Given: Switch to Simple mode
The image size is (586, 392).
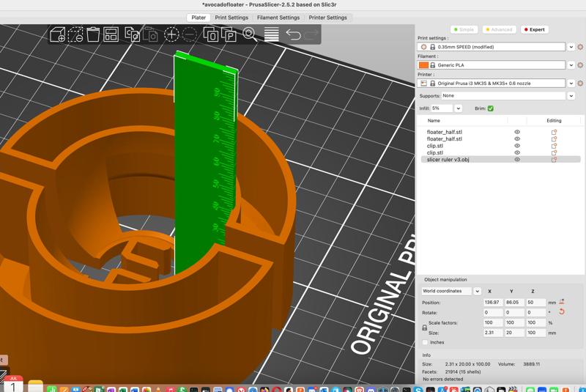Looking at the screenshot, I should (x=464, y=29).
